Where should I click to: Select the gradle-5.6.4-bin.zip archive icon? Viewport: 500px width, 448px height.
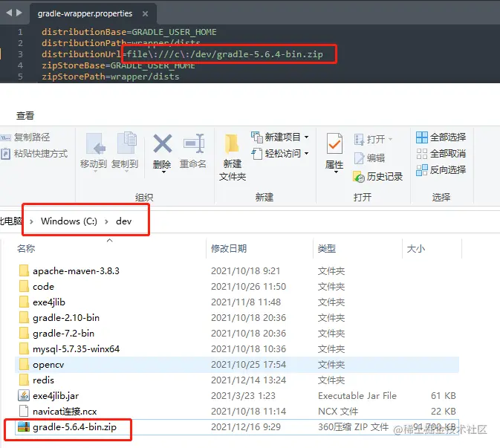pos(24,427)
